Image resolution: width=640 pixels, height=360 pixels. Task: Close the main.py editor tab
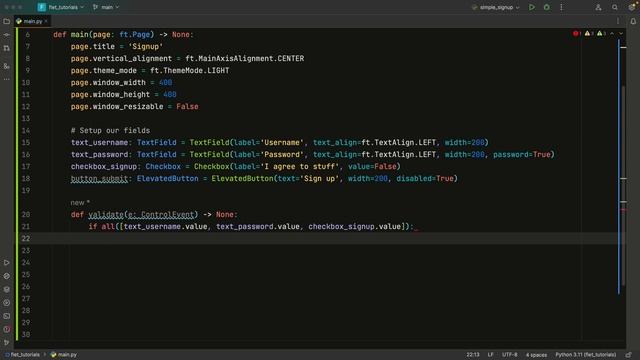[x=46, y=21]
